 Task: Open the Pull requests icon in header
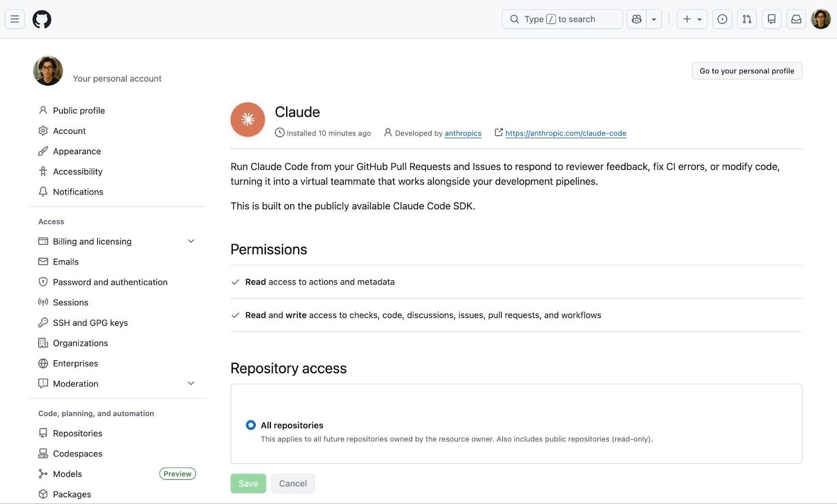[x=746, y=19]
